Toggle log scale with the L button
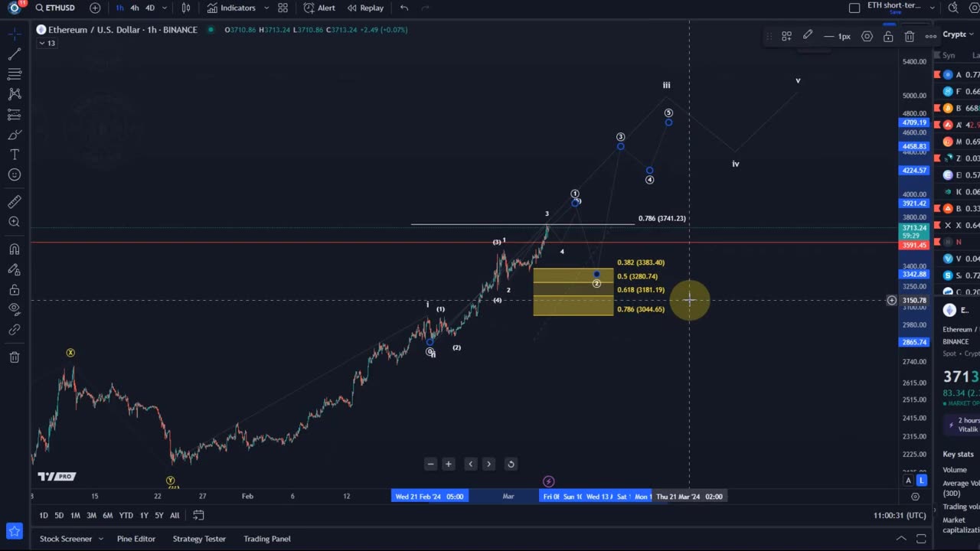980x551 pixels. click(x=922, y=480)
